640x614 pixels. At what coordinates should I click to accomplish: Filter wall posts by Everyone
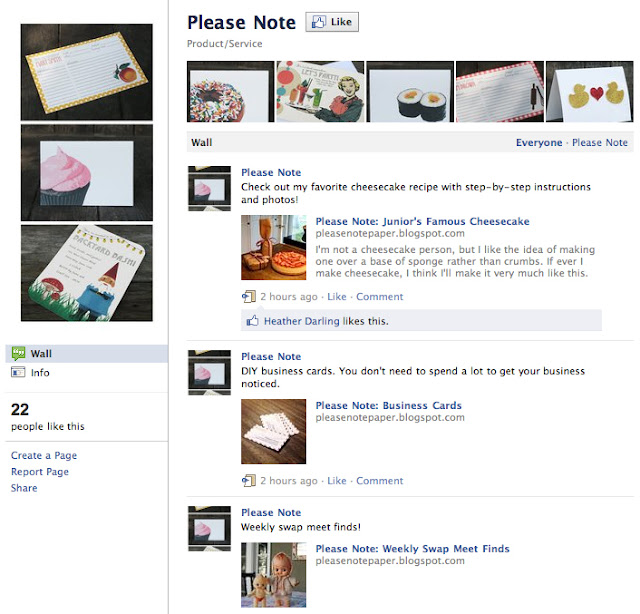pyautogui.click(x=539, y=142)
